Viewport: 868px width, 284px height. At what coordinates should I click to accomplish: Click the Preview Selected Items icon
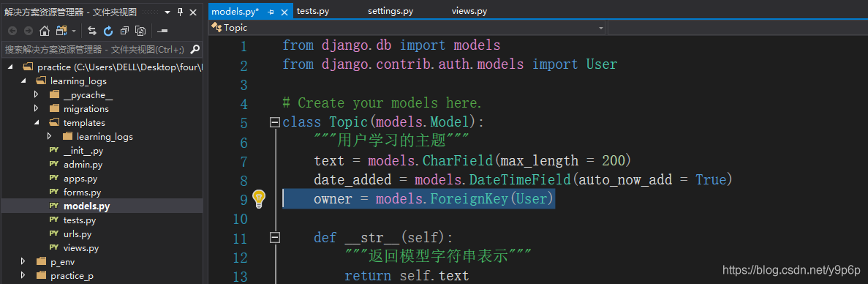[x=162, y=31]
